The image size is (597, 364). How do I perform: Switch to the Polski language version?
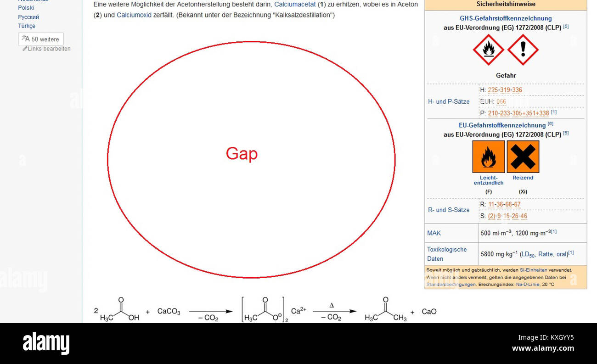tap(26, 8)
